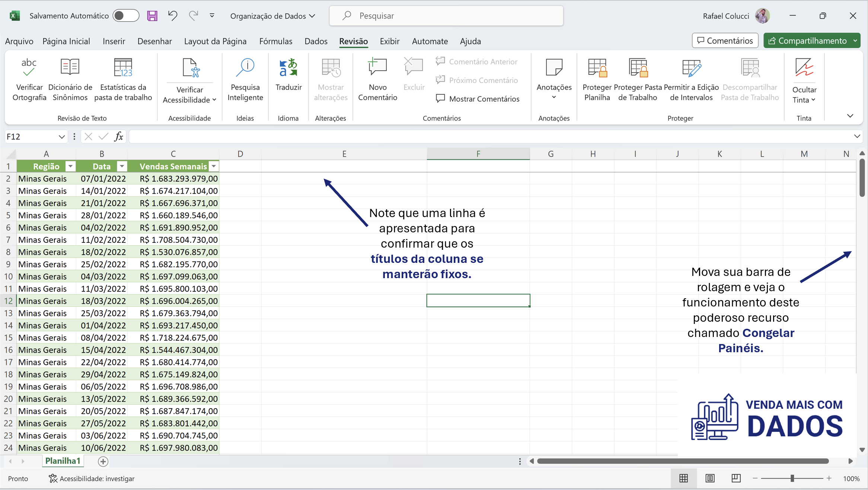The width and height of the screenshot is (868, 490).
Task: Open the Vendas Semanais filter dropdown
Action: pos(214,166)
